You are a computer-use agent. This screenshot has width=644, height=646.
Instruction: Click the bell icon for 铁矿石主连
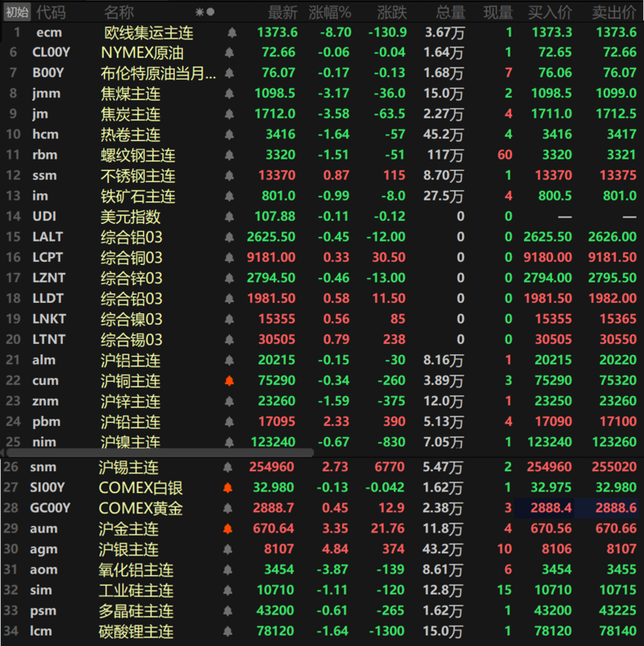[229, 196]
